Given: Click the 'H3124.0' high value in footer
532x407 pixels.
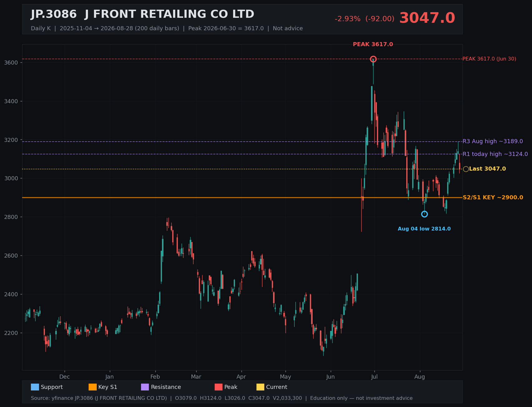Looking at the screenshot, I should [211, 398].
